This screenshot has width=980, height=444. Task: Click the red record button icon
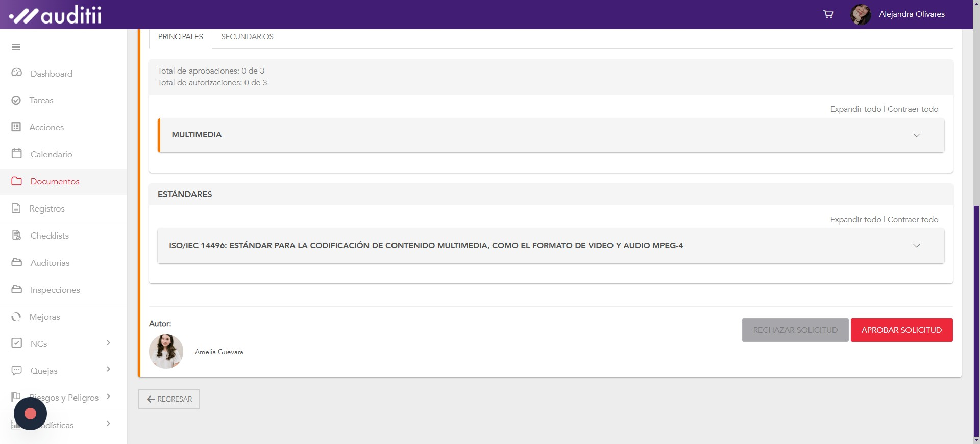pos(30,413)
